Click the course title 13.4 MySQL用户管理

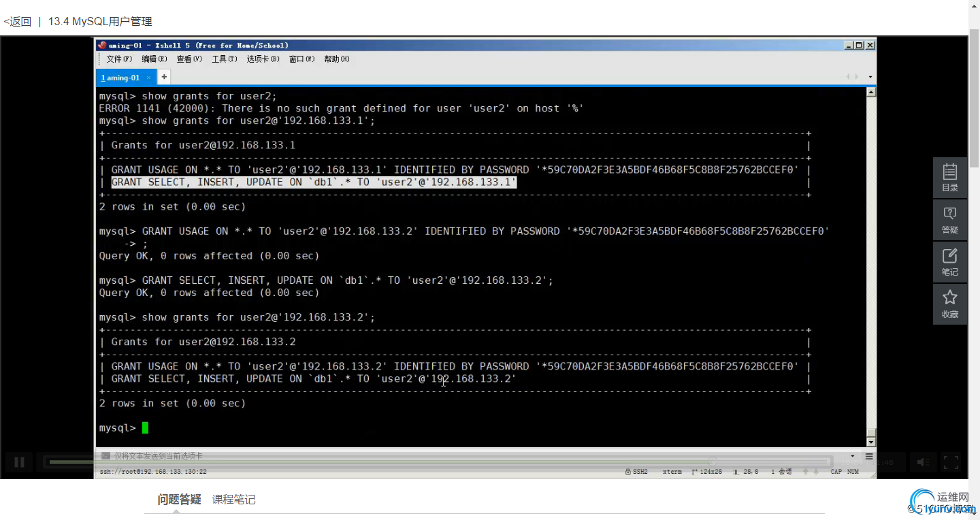tap(100, 22)
